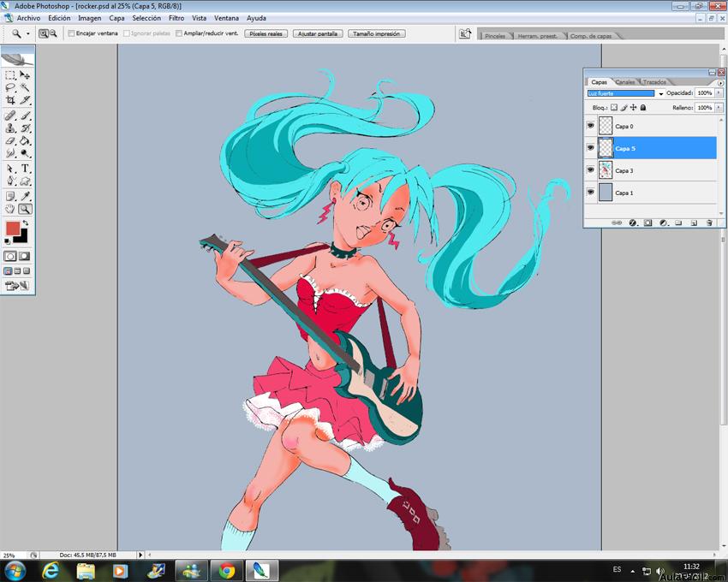The image size is (728, 582).
Task: Delete layer with trash icon
Action: tap(709, 223)
